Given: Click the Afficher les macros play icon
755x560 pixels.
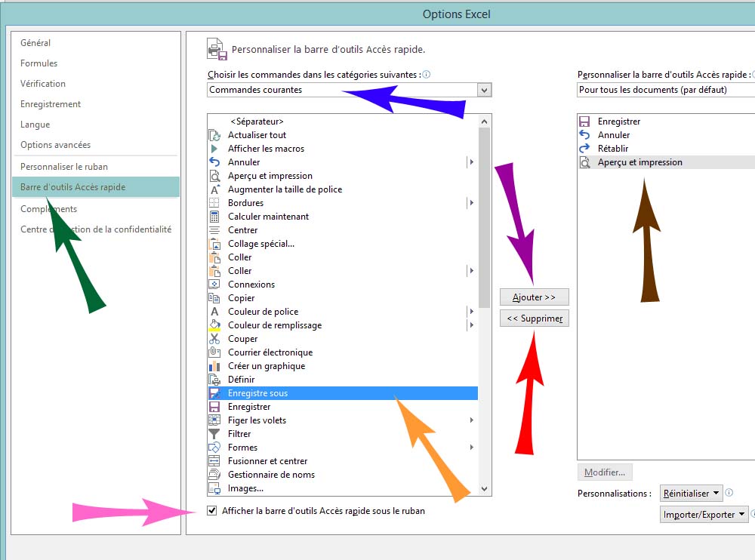Looking at the screenshot, I should 214,149.
